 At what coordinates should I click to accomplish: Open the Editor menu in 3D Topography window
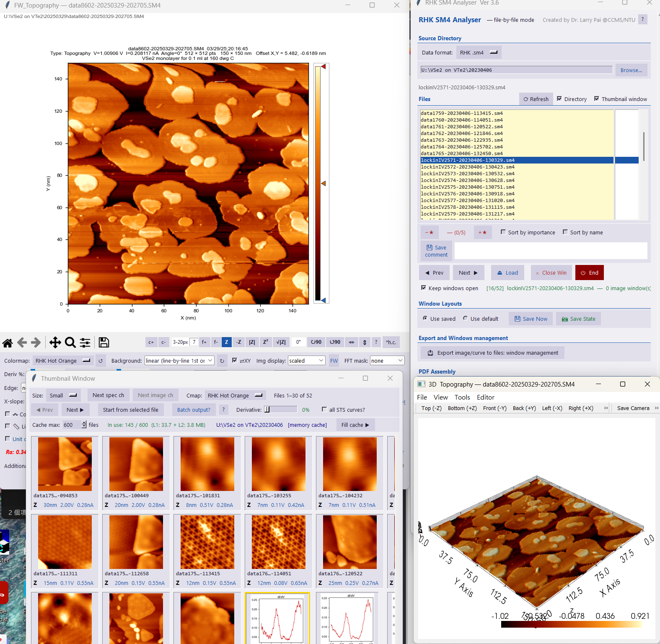coord(486,397)
